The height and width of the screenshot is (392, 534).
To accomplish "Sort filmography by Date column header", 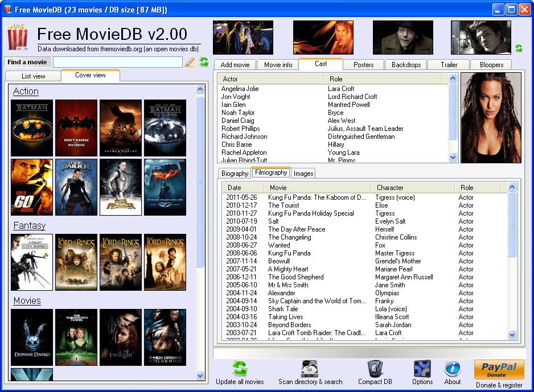I will point(235,188).
